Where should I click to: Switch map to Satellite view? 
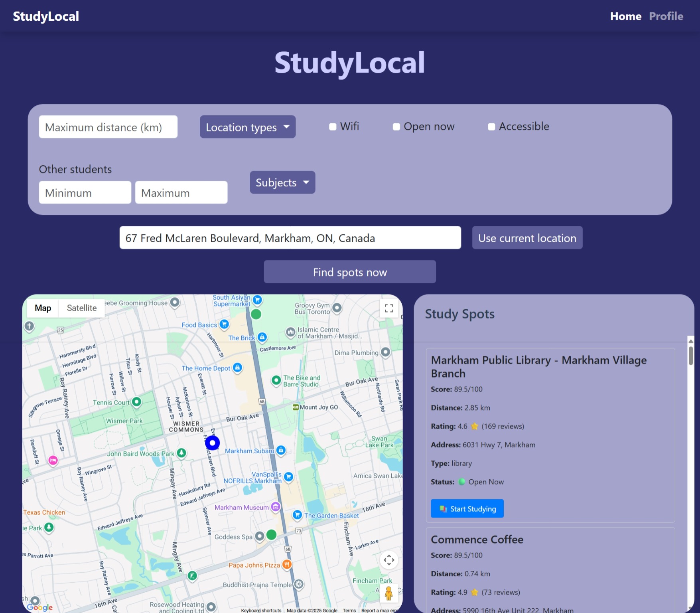pyautogui.click(x=81, y=308)
